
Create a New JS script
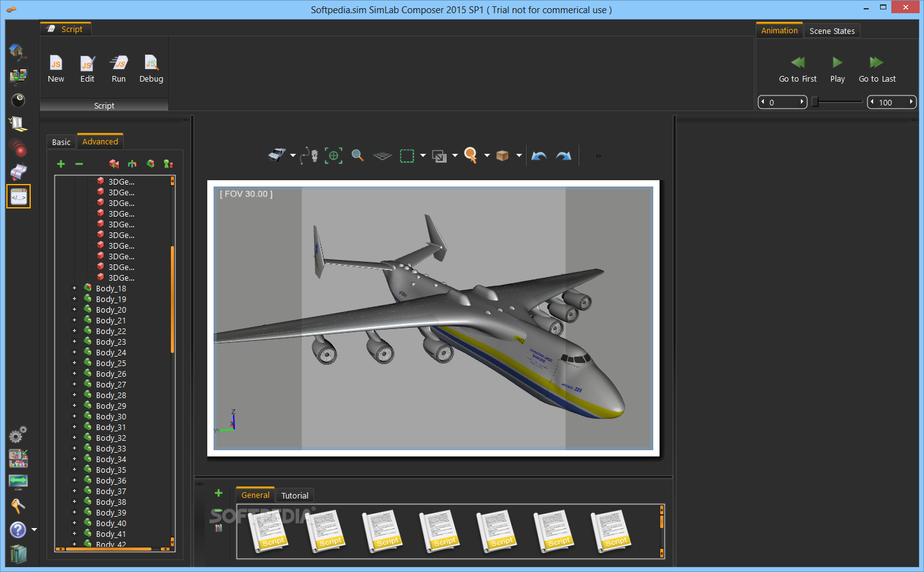(56, 69)
